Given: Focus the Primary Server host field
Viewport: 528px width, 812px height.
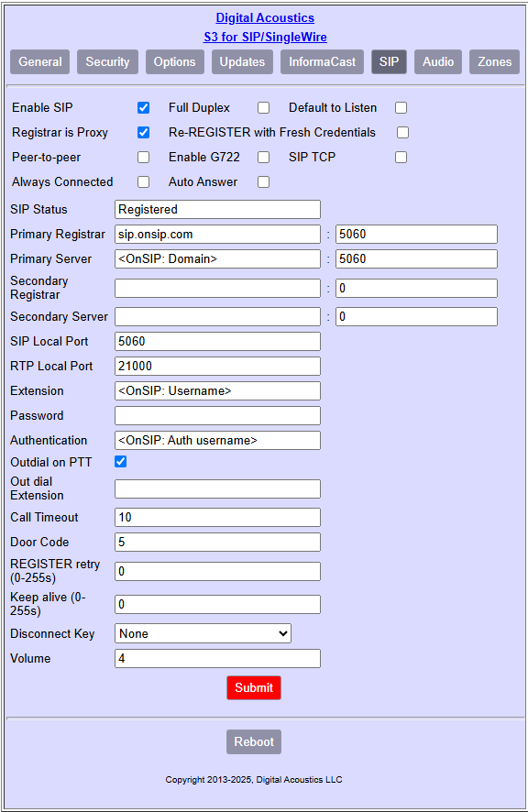Looking at the screenshot, I should coord(217,259).
